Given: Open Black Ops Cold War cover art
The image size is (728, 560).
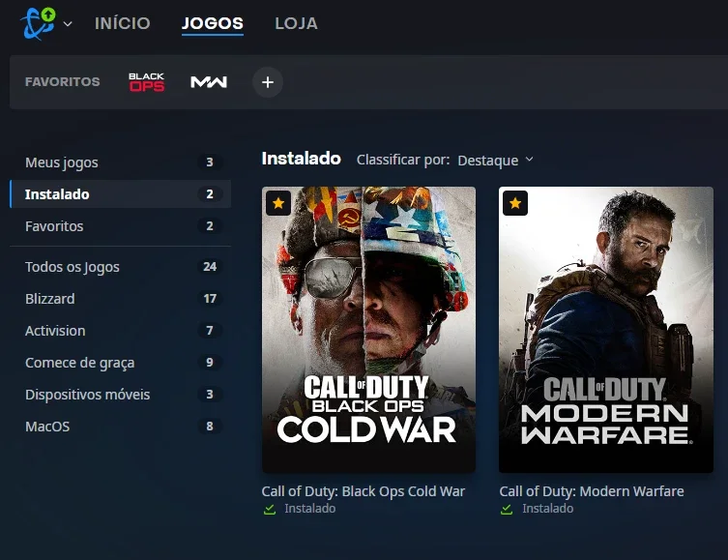Looking at the screenshot, I should pos(368,330).
